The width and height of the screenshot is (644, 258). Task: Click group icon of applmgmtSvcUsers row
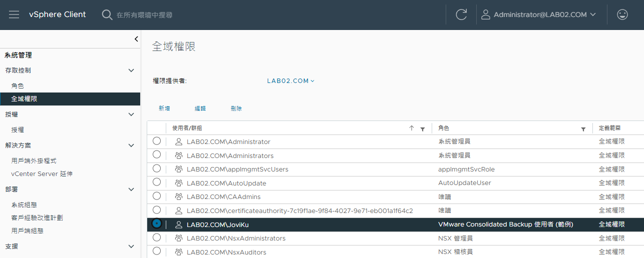coord(178,169)
